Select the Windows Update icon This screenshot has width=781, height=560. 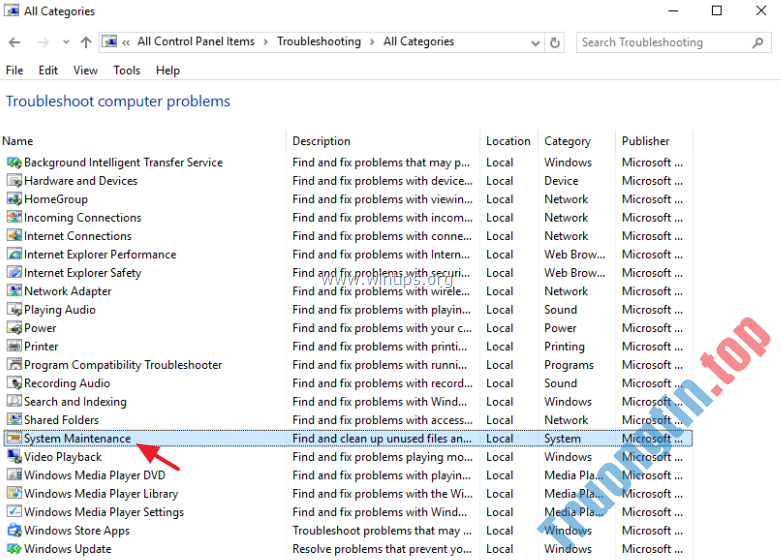pyautogui.click(x=14, y=549)
